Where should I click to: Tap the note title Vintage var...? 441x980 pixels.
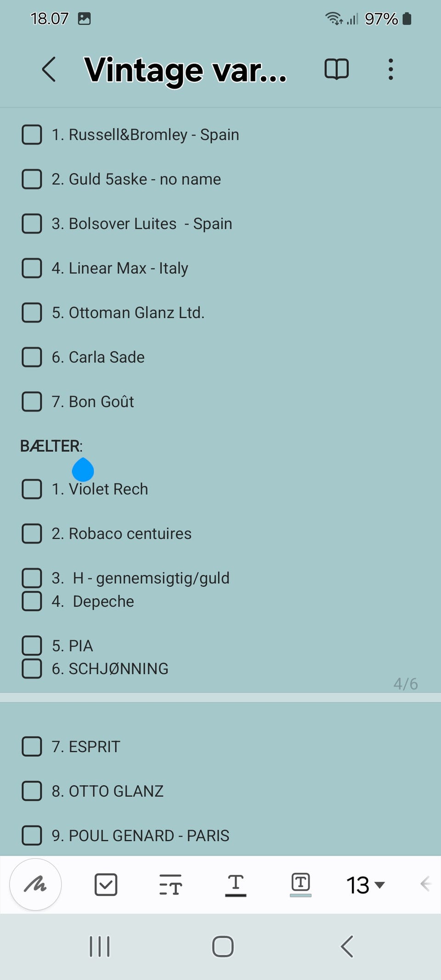pos(185,70)
